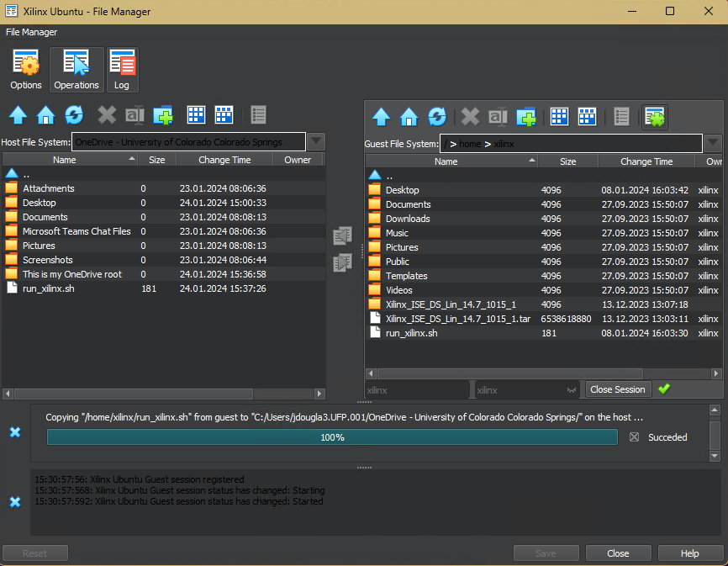Clear the log panel entries
728x566 pixels.
(x=15, y=502)
